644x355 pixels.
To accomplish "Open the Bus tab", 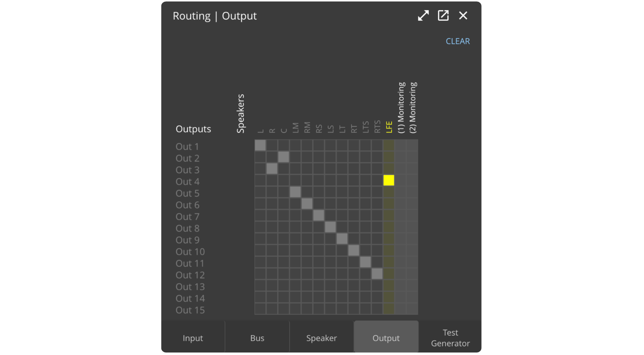I will point(257,338).
